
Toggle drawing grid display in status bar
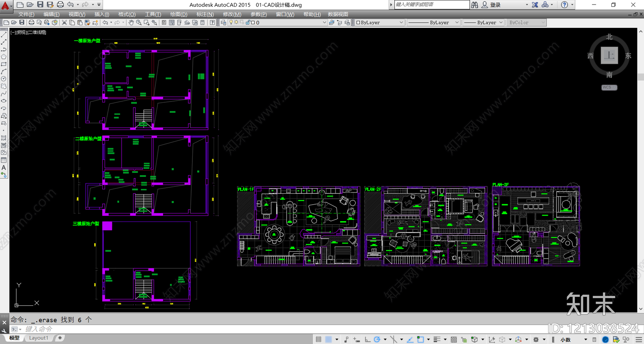319,340
